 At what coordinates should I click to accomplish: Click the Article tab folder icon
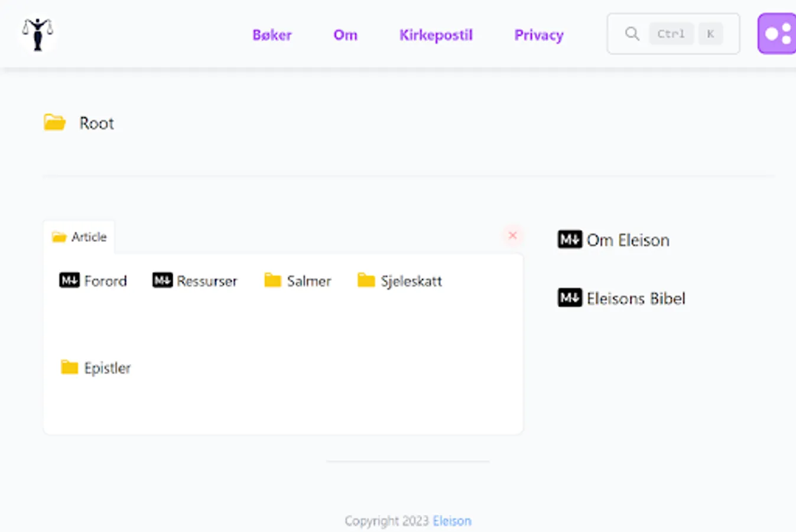59,237
